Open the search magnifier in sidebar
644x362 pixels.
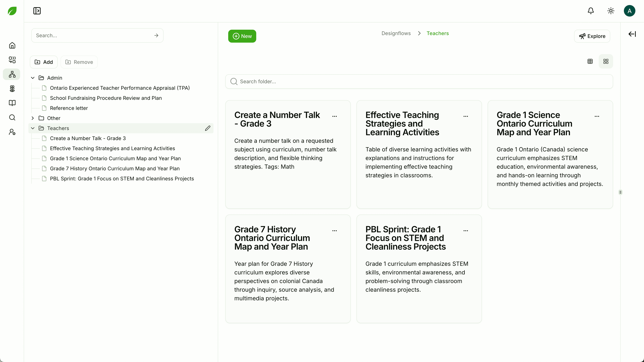tap(12, 117)
